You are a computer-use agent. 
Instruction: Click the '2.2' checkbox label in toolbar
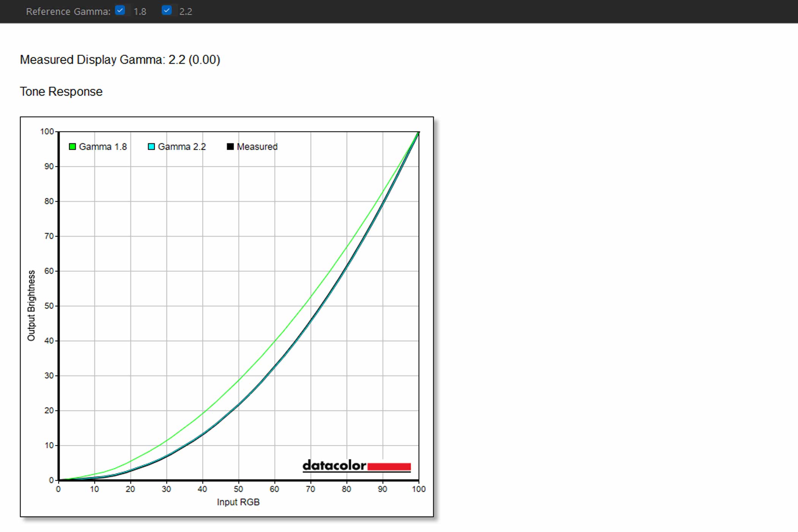(x=185, y=11)
